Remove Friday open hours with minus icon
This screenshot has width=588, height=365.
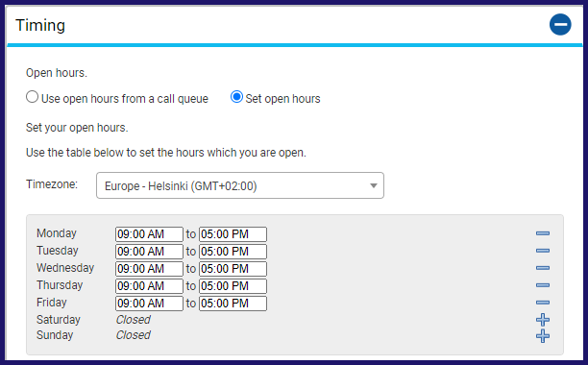[x=543, y=303]
